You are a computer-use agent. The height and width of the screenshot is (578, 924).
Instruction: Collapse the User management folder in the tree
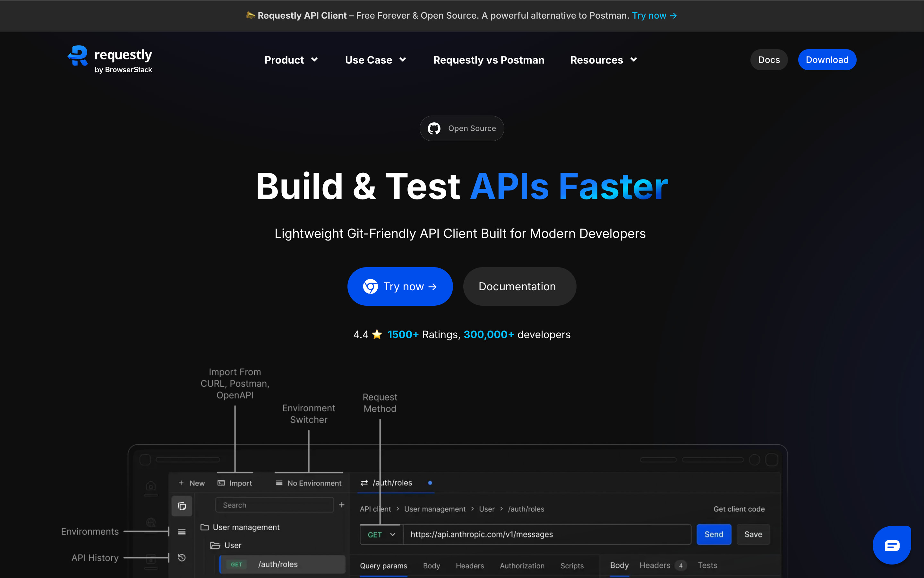tap(240, 527)
